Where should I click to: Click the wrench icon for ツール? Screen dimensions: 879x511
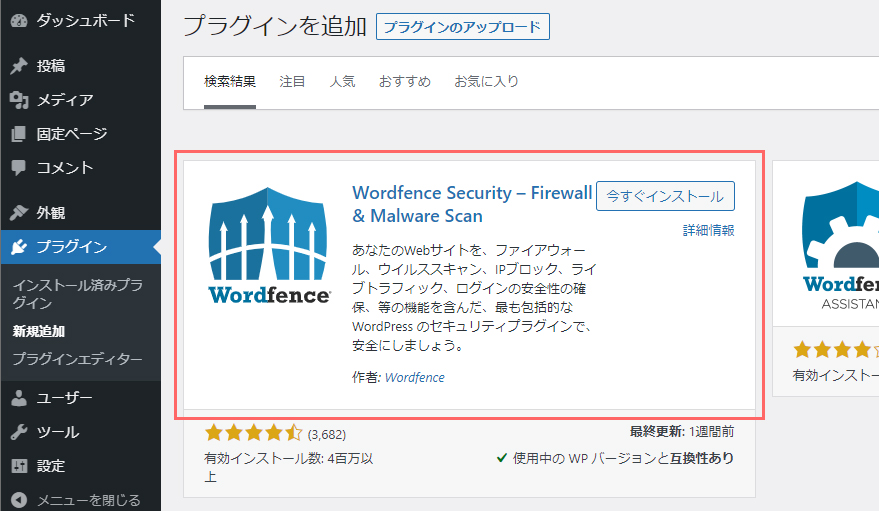(x=19, y=432)
